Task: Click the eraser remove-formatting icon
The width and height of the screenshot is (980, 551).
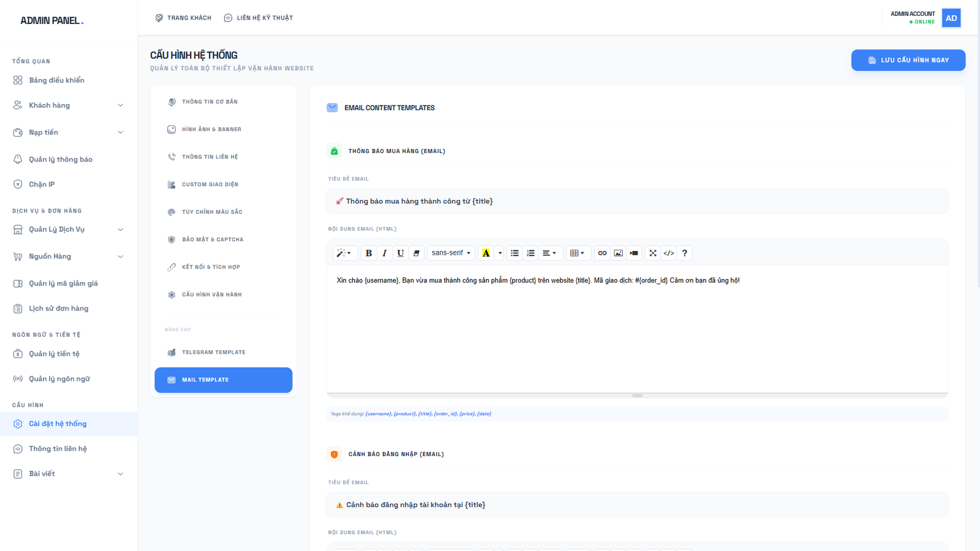Action: pos(417,253)
